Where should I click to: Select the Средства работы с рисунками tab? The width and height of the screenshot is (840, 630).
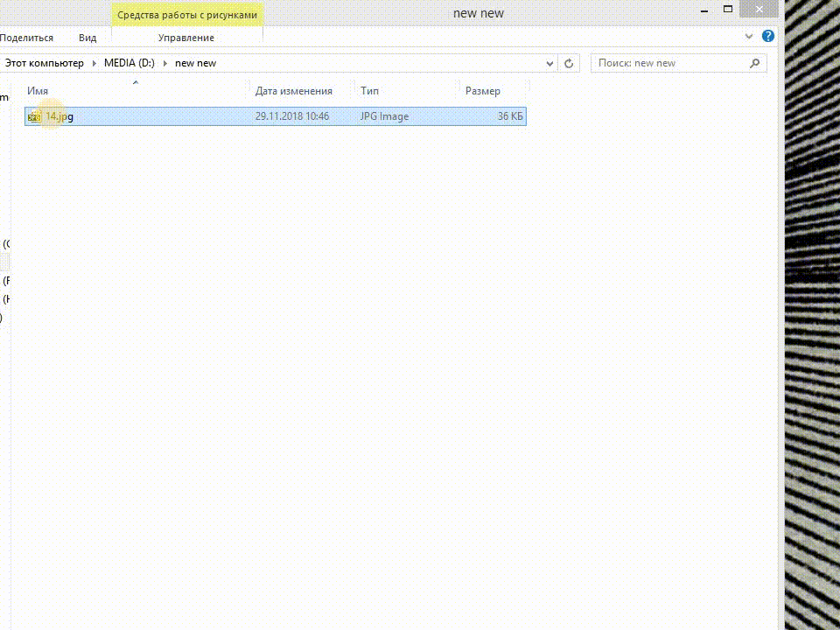click(187, 15)
